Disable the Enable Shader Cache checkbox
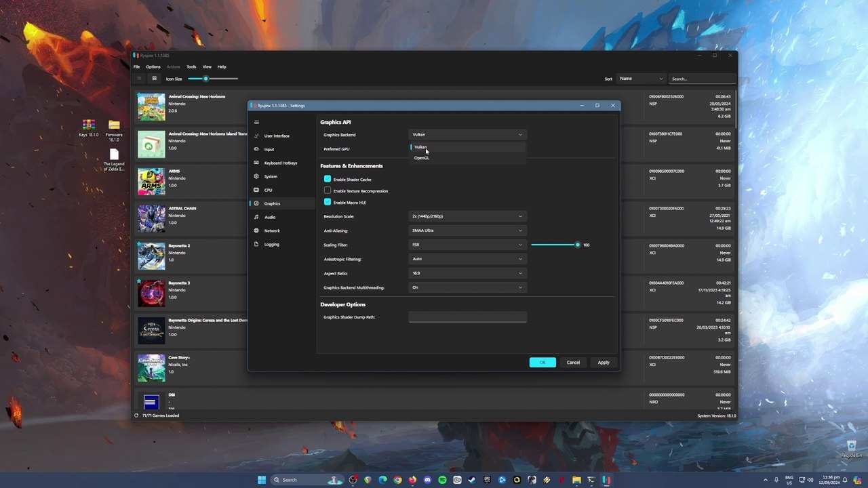The height and width of the screenshot is (488, 868). [x=328, y=179]
